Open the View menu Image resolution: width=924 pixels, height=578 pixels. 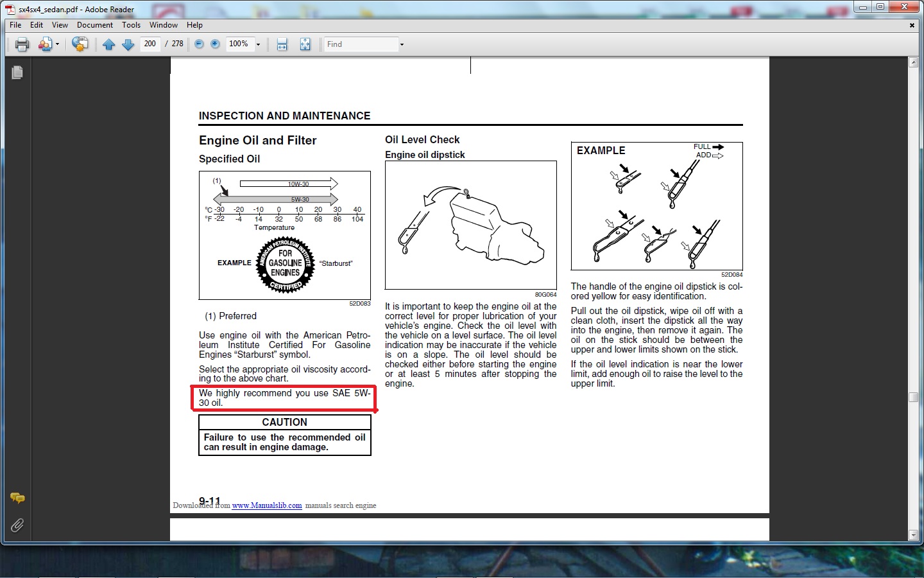(x=60, y=25)
